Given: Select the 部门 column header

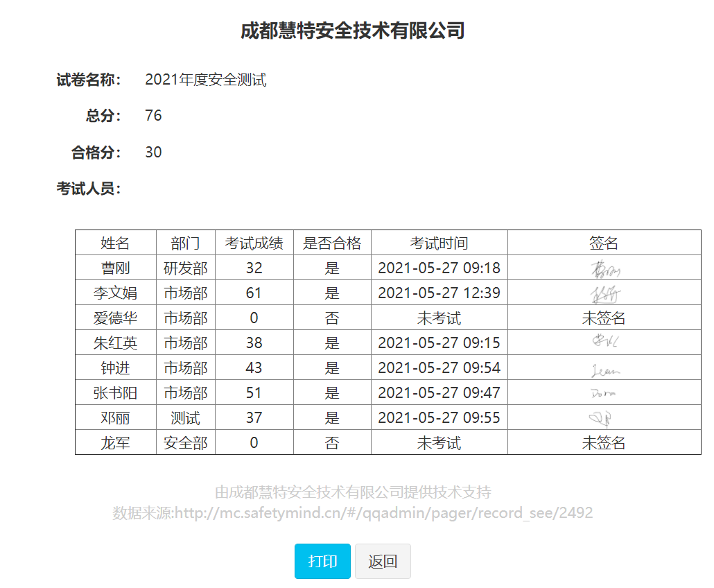Looking at the screenshot, I should pos(185,243).
